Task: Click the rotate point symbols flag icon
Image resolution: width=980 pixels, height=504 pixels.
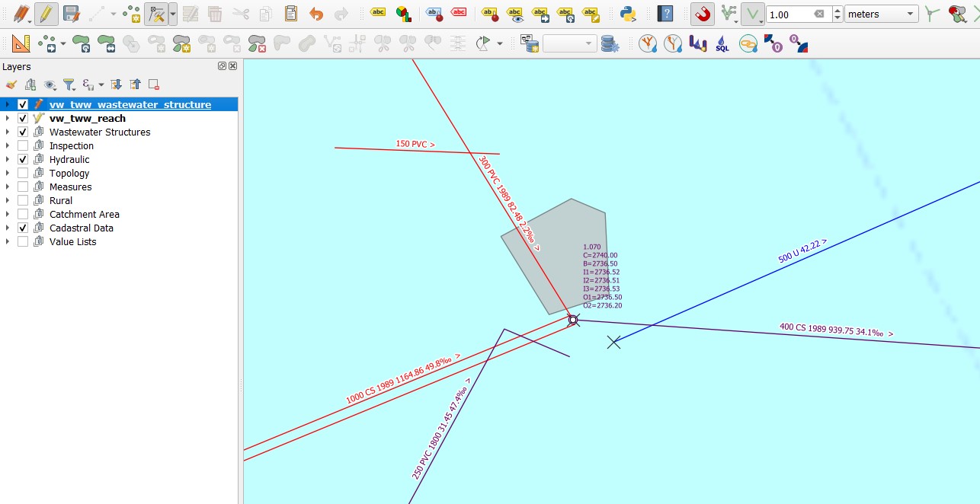Action: click(x=482, y=43)
